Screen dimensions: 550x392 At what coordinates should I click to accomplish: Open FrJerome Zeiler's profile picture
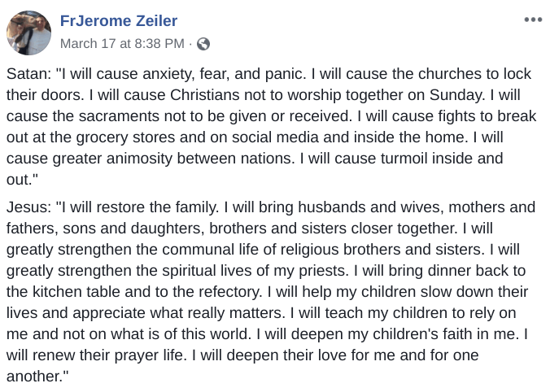(x=28, y=33)
